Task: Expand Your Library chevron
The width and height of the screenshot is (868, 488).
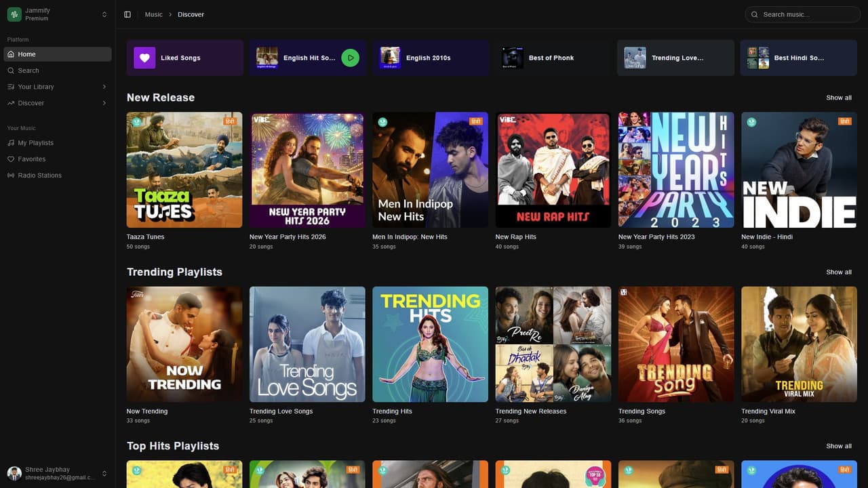Action: (x=104, y=87)
